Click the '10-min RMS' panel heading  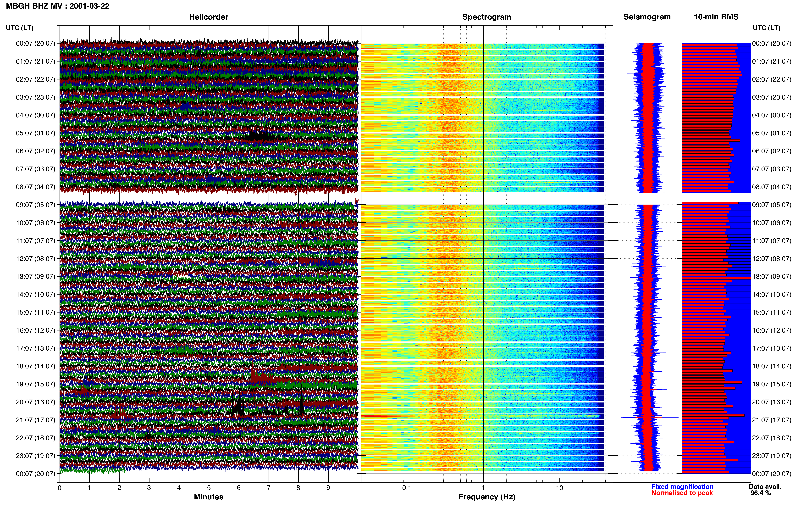(x=716, y=17)
